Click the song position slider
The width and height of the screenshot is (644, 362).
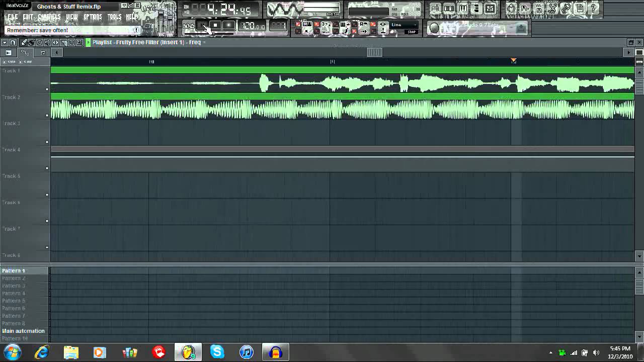point(209,34)
